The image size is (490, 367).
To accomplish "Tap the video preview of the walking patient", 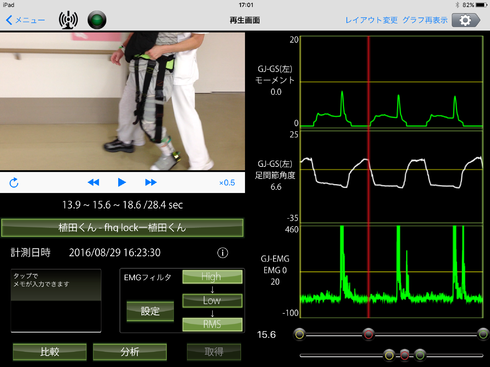I will (122, 101).
